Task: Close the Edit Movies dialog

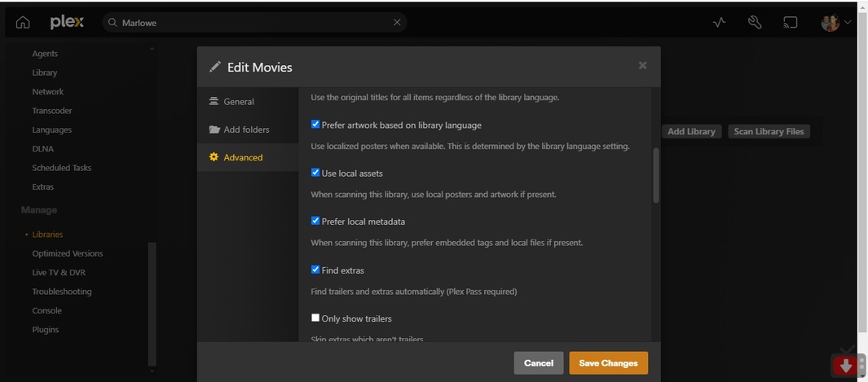Action: 642,66
